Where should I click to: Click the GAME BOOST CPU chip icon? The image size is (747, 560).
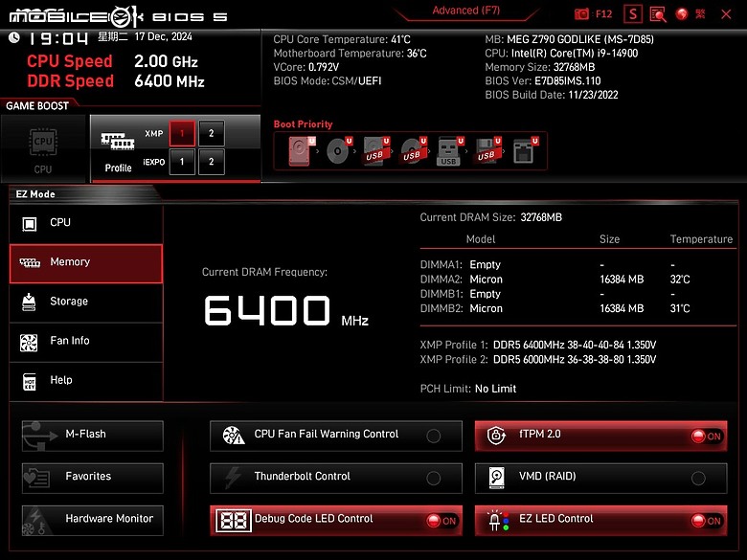43,142
